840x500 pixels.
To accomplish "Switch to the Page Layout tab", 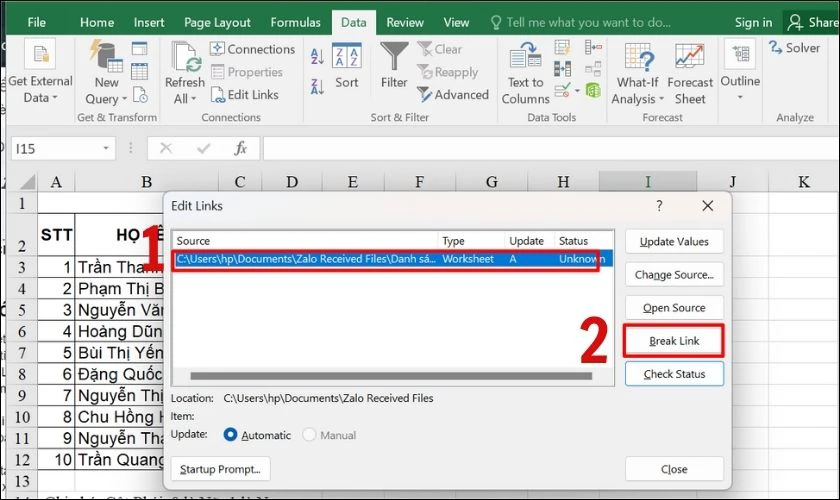I will point(217,23).
